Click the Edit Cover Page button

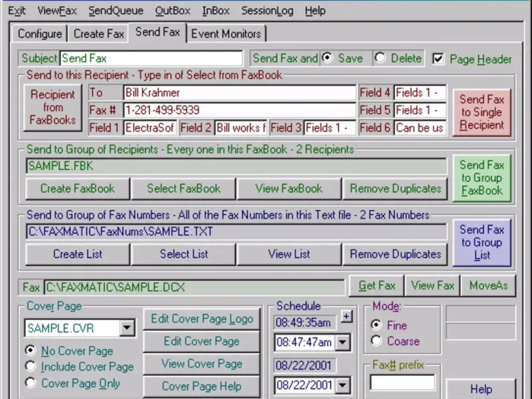(x=202, y=341)
